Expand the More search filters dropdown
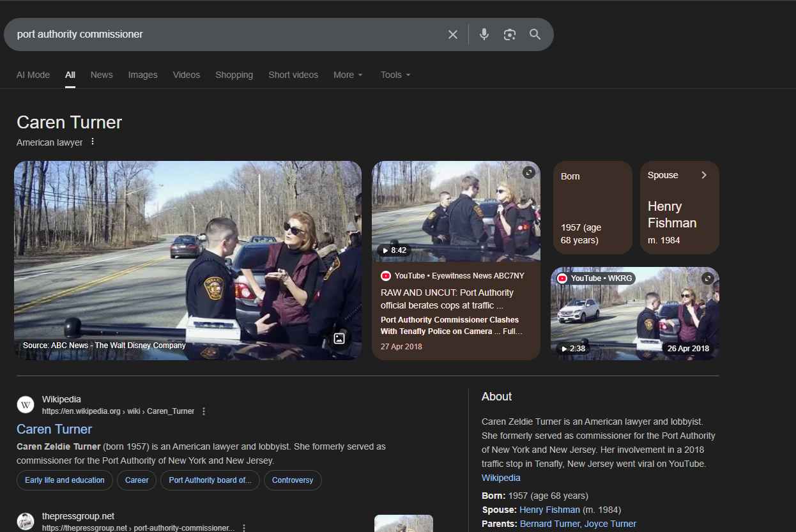Screen dimensions: 796x532 tap(348, 75)
